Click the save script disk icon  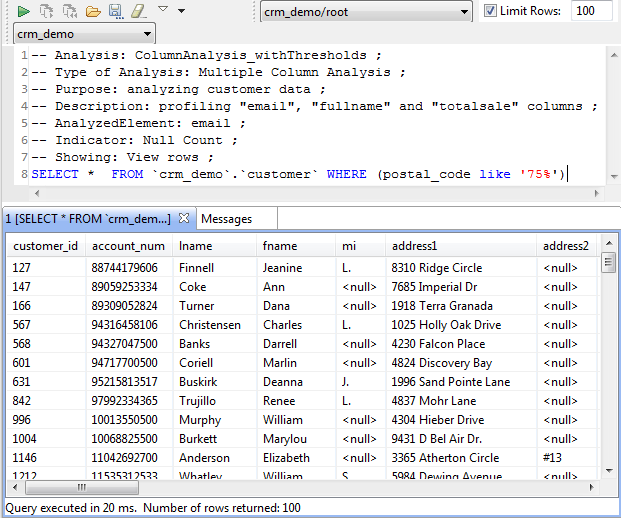pos(115,11)
